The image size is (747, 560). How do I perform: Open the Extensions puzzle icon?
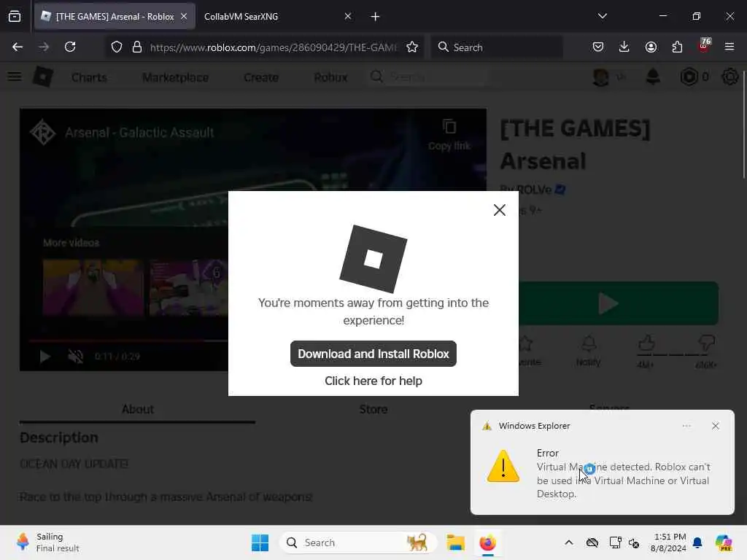(677, 47)
